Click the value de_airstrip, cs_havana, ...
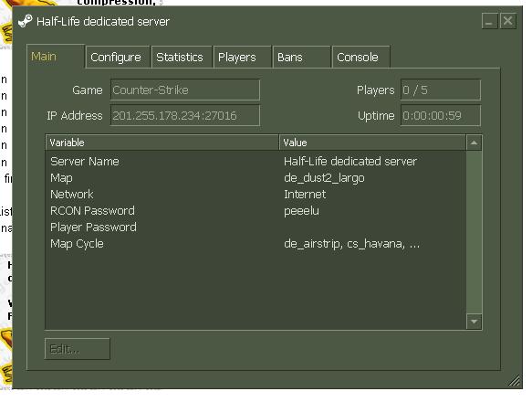This screenshot has height=402, width=532. coord(351,244)
